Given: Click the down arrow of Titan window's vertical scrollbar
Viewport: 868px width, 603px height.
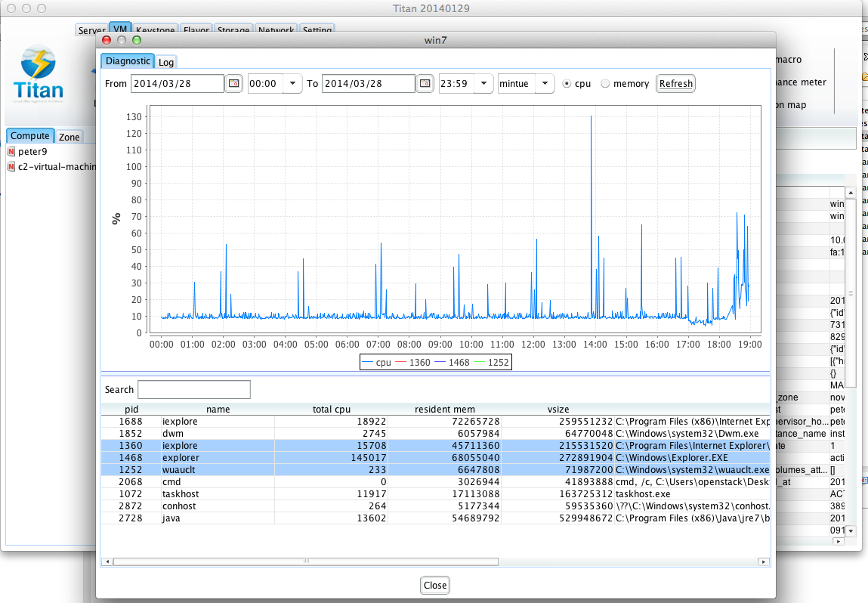Looking at the screenshot, I should point(851,531).
